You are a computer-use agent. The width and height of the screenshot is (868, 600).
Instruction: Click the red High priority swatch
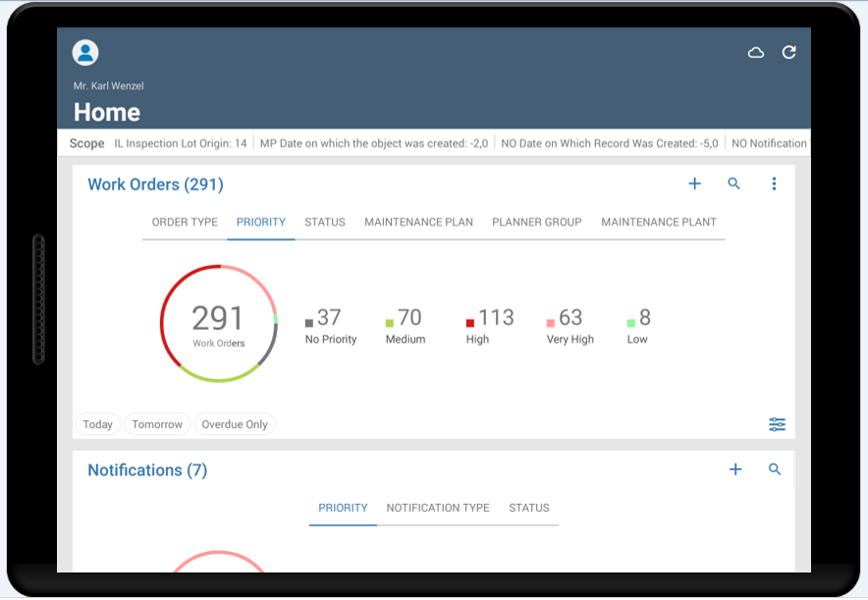point(470,323)
